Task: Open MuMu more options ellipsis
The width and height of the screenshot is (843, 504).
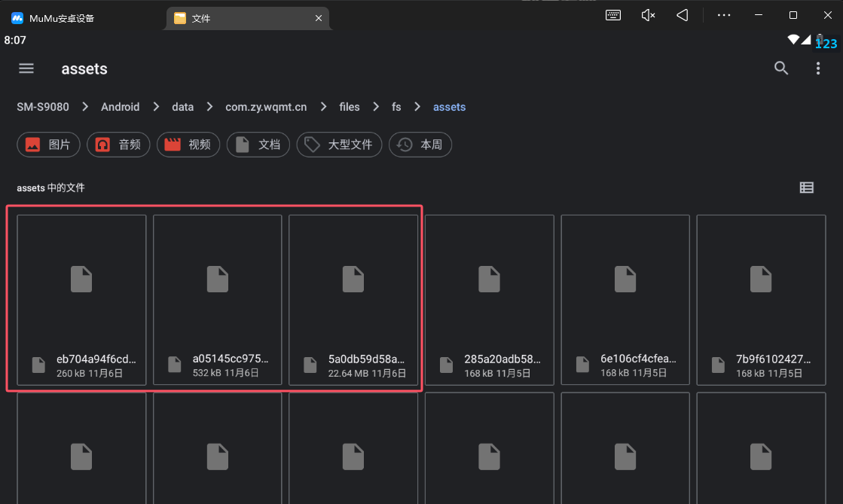Action: [x=724, y=15]
